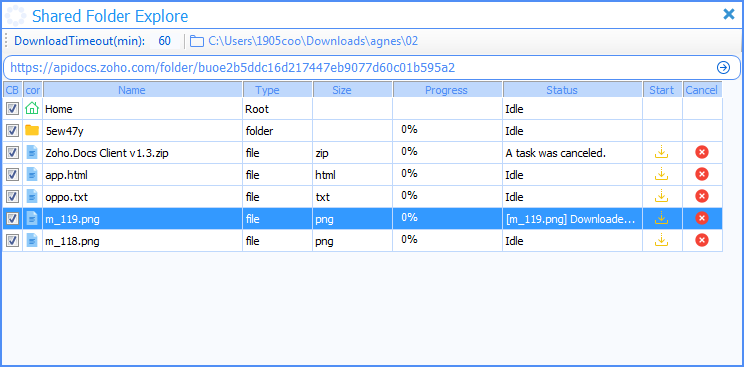The width and height of the screenshot is (744, 367).
Task: Uncheck the Zoho.Docs Client v1.3.zip checkbox
Action: tap(12, 152)
